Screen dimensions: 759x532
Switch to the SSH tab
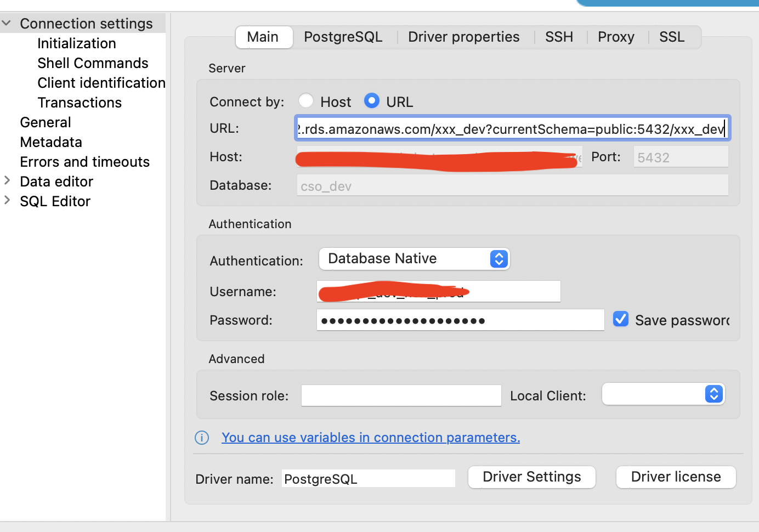559,37
